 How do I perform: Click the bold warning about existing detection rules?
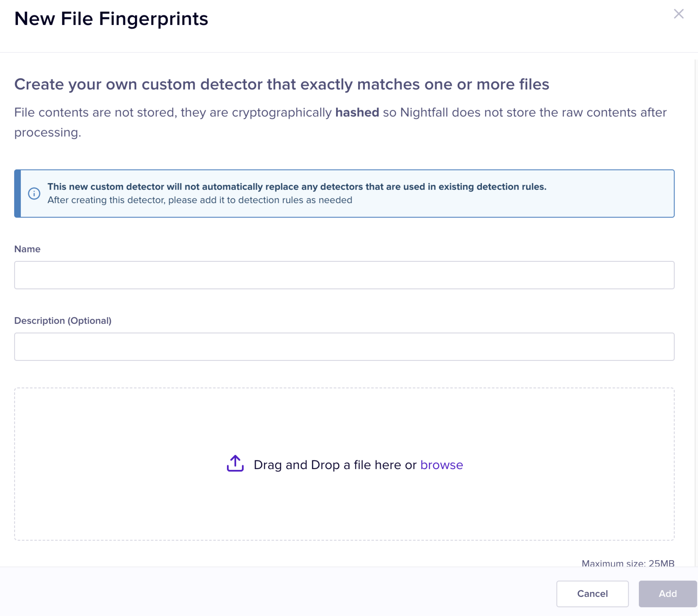point(297,187)
